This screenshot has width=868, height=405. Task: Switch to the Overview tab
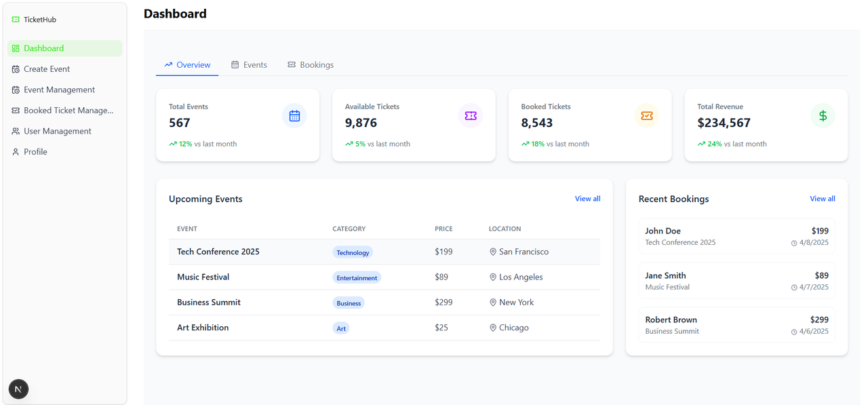point(187,65)
